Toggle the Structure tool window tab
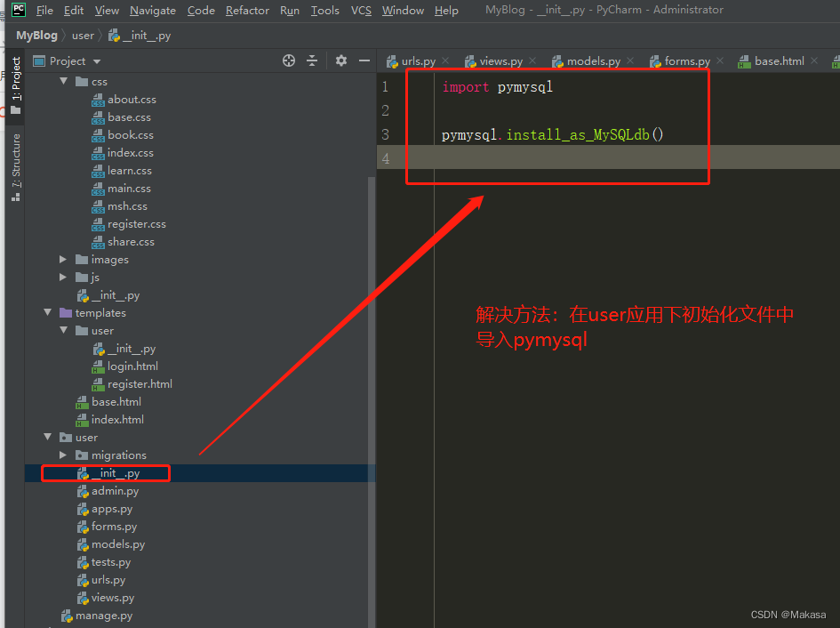Screen dimensions: 840x628 tap(15, 167)
